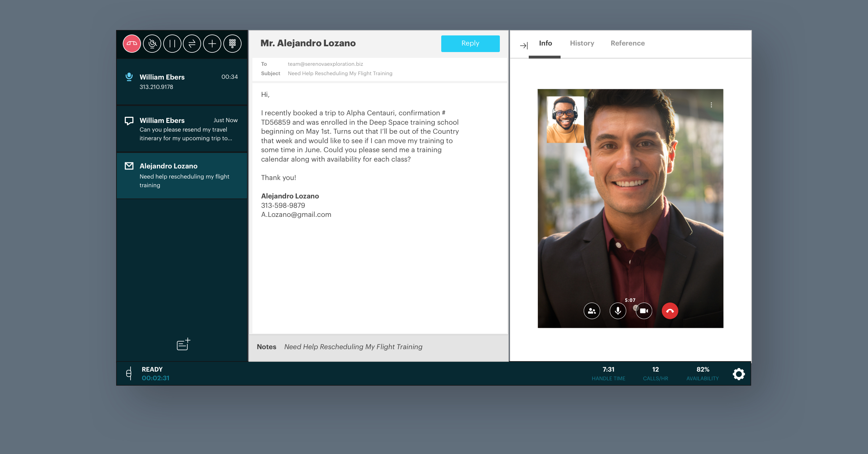This screenshot has height=454, width=868.
Task: Hang up the call with red phone icon in toolbar
Action: 132,44
